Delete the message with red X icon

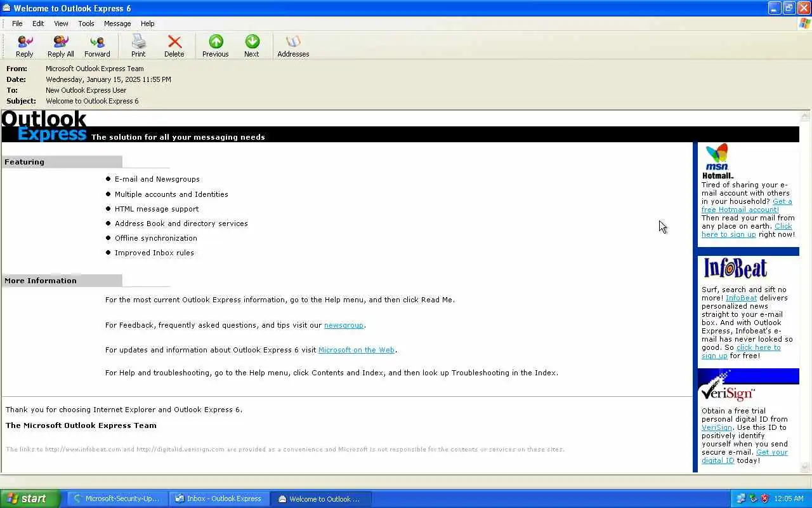click(174, 46)
